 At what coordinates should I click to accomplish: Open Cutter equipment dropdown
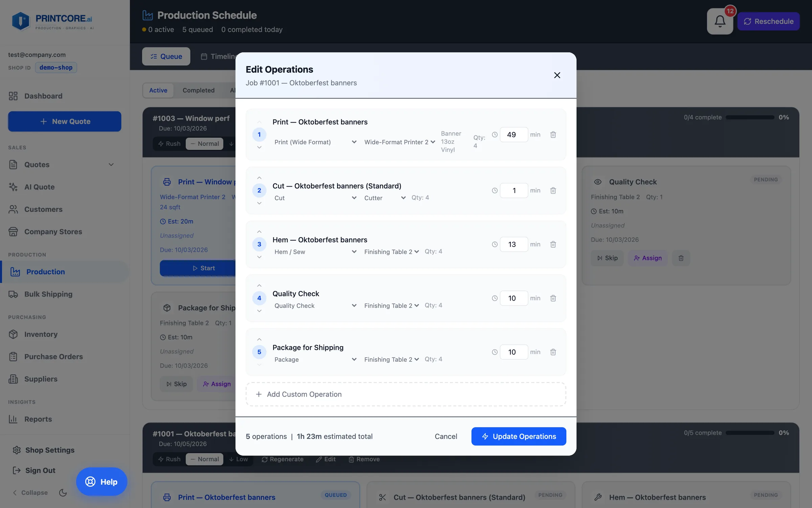click(385, 198)
